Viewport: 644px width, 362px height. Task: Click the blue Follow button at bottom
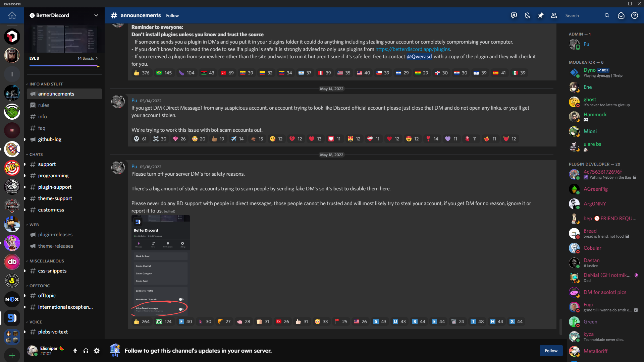click(x=551, y=351)
